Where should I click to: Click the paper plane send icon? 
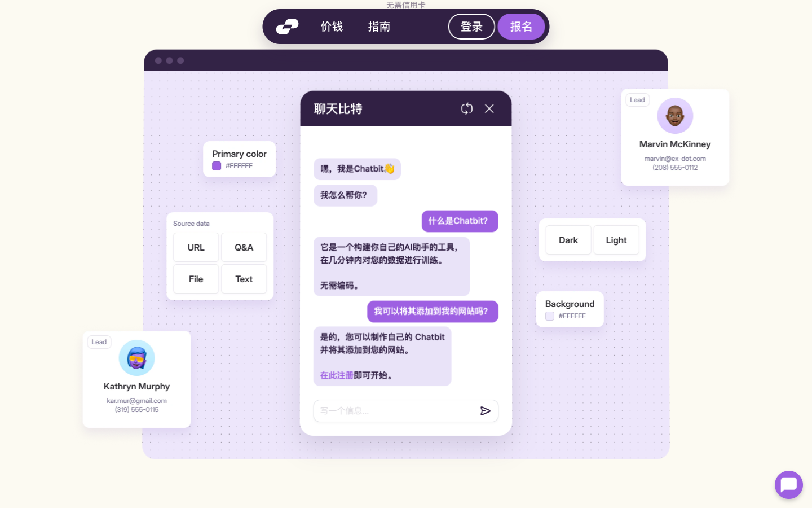point(486,411)
